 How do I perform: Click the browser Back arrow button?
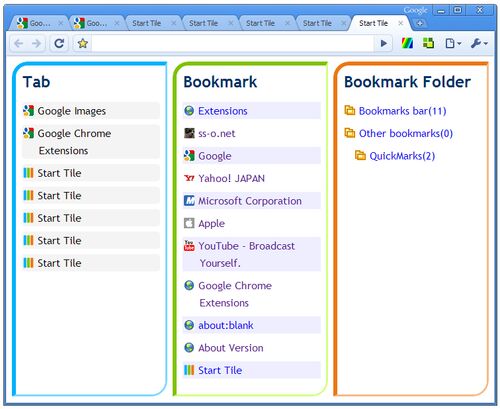click(x=19, y=43)
